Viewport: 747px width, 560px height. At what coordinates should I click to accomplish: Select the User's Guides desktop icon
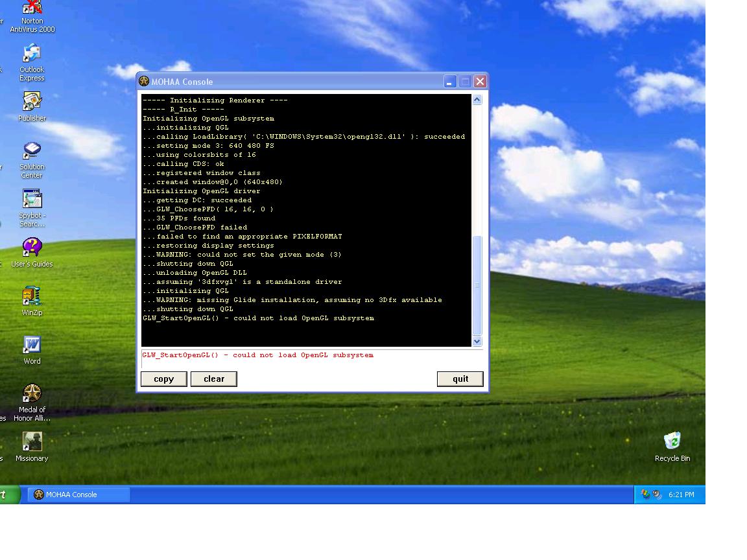[32, 253]
